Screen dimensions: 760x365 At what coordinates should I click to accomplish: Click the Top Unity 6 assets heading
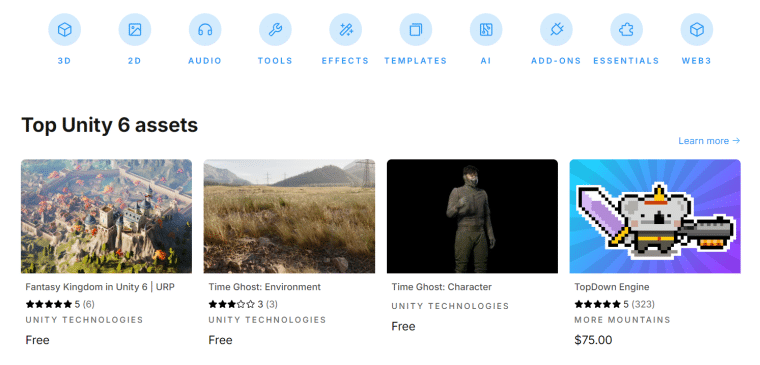click(110, 126)
